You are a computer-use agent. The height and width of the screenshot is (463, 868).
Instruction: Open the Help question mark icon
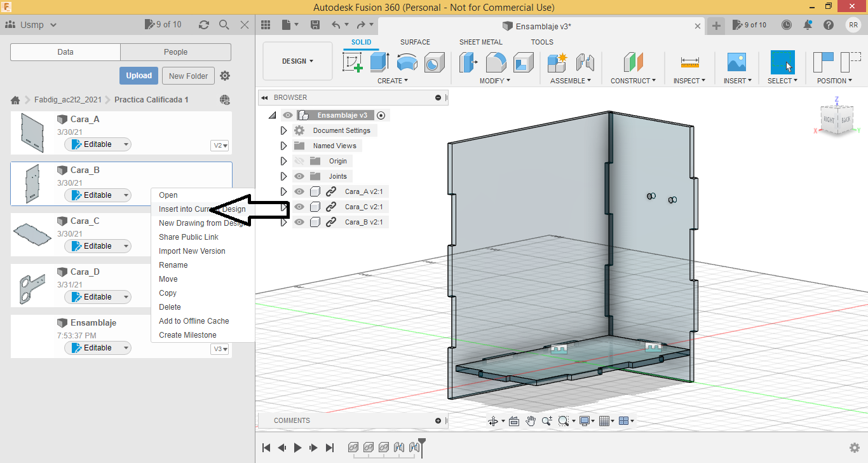coord(829,25)
